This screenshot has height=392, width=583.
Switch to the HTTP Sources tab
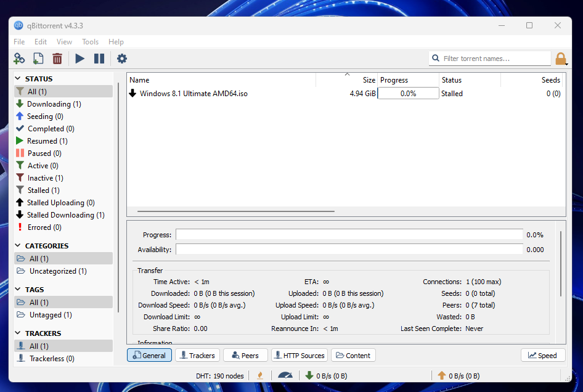click(300, 355)
